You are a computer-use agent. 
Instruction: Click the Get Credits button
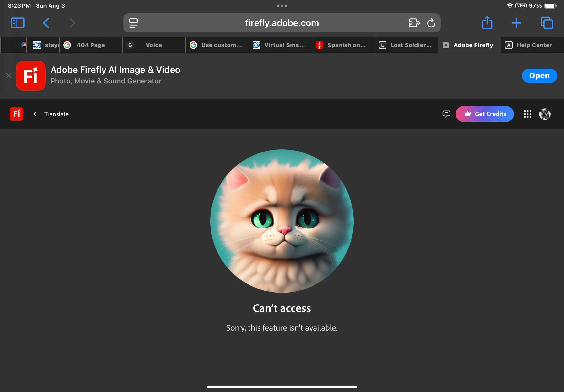[x=484, y=114]
